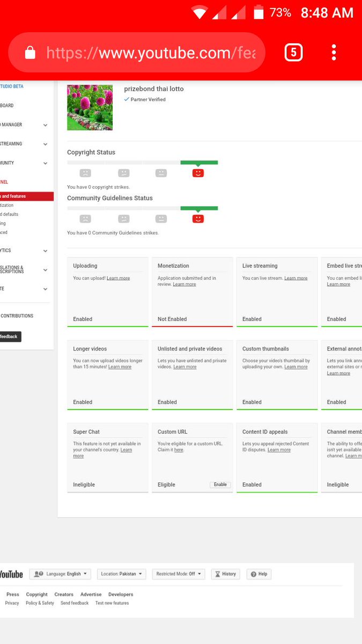Click the Policy & Safety footer link
362x644 pixels.
(x=40, y=603)
